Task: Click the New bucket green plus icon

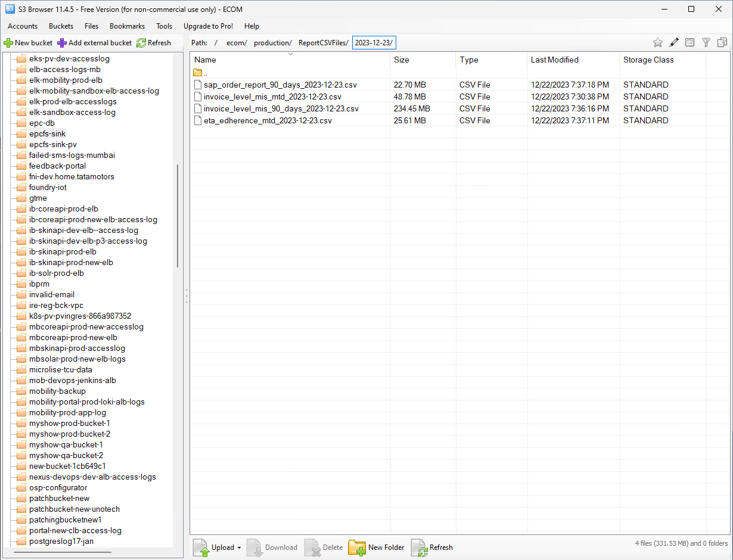Action: [x=8, y=43]
